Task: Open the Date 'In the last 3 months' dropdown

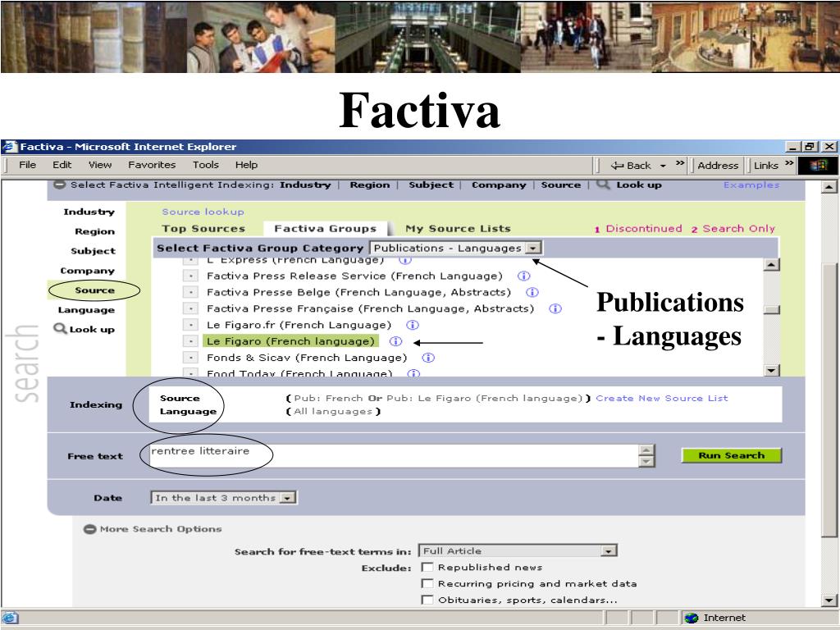Action: pos(288,498)
